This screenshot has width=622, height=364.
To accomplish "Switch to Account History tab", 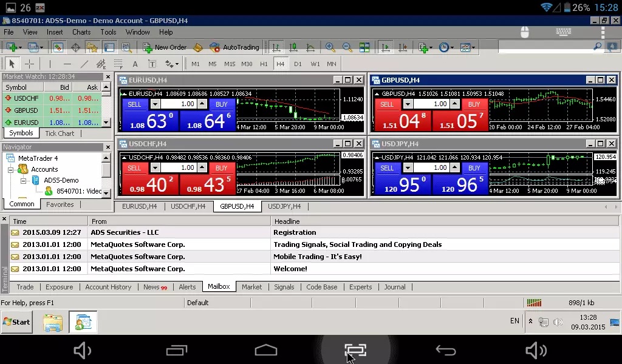I will click(108, 287).
